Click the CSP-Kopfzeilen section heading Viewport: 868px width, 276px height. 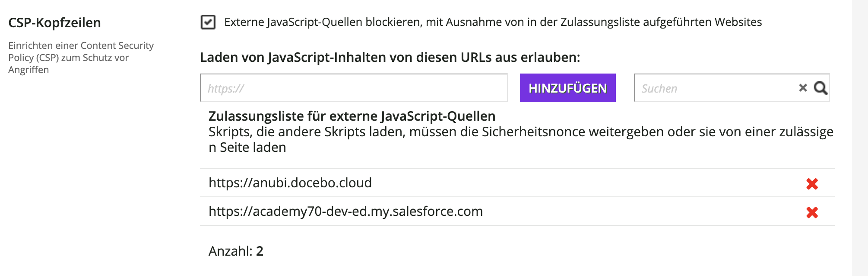[54, 23]
